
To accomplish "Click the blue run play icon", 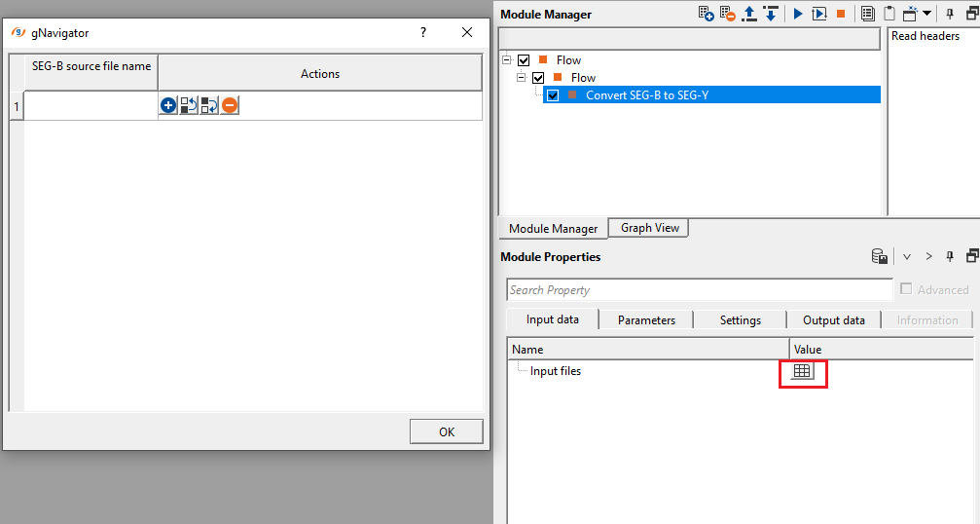I will (798, 14).
